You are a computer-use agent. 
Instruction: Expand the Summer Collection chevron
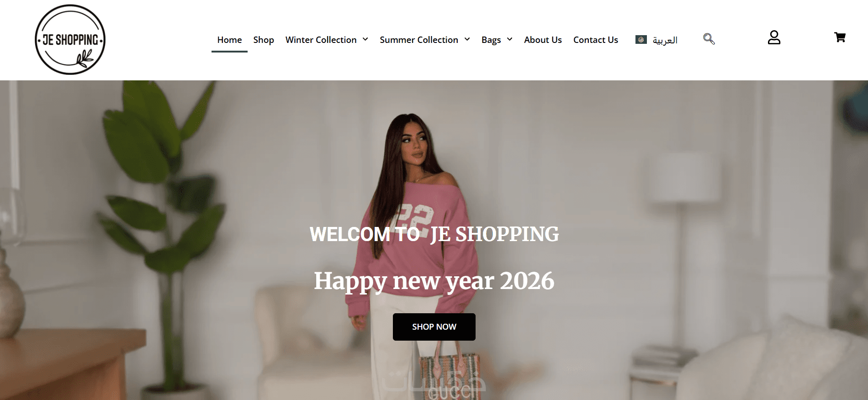coord(467,39)
